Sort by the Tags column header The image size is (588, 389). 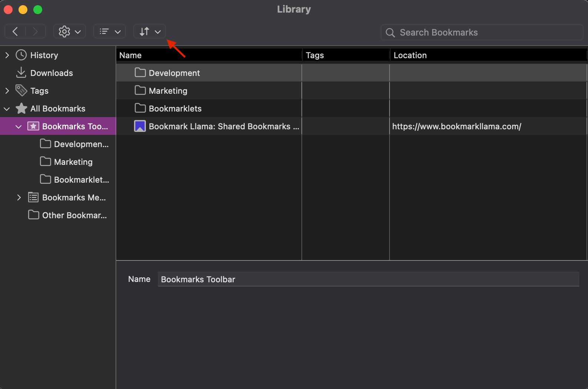tap(347, 55)
